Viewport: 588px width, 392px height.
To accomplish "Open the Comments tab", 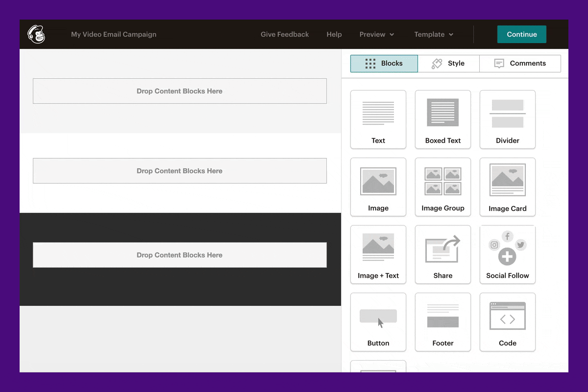I will (x=520, y=64).
